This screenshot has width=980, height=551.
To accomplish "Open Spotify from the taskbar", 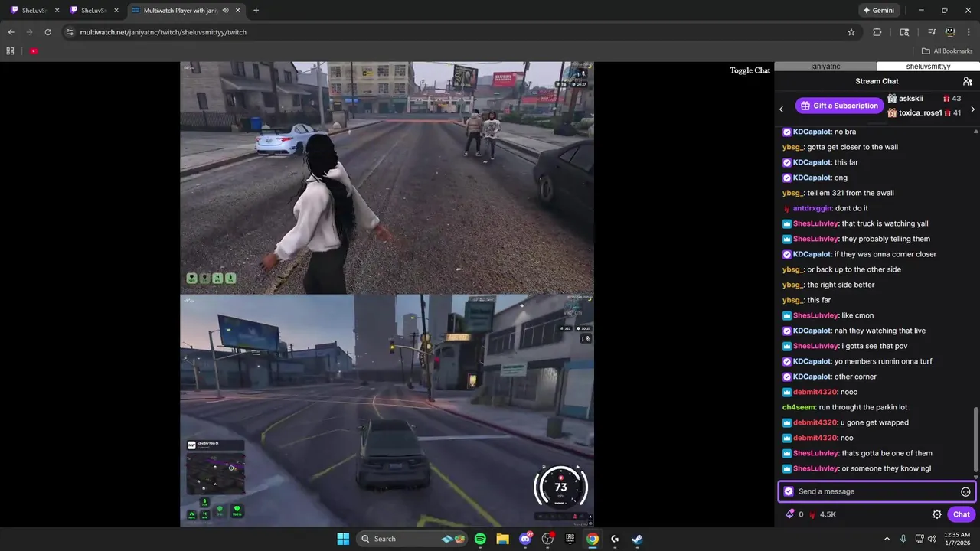I will (x=480, y=539).
